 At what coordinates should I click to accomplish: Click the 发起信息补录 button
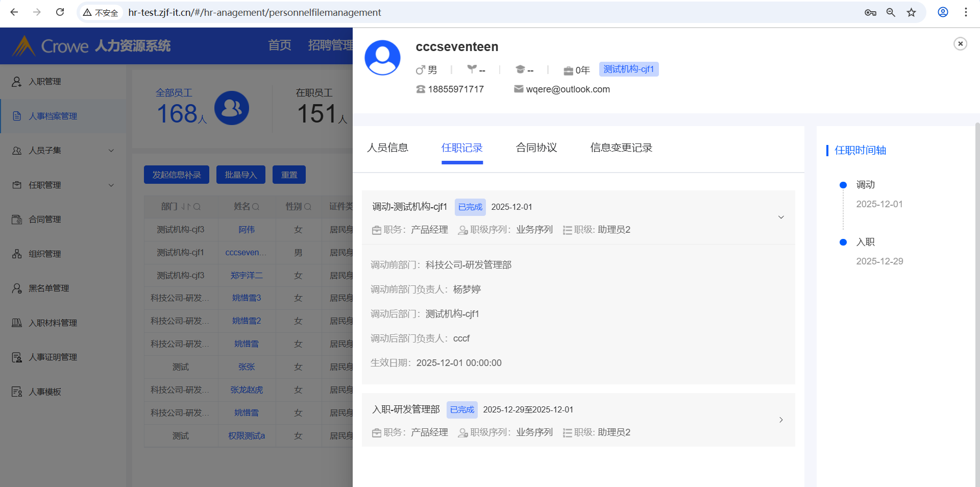[176, 175]
